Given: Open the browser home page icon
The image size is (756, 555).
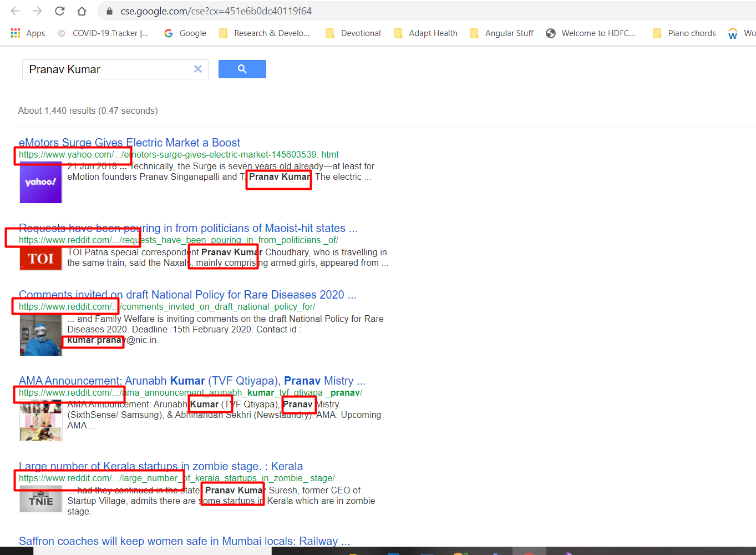Looking at the screenshot, I should [x=82, y=11].
